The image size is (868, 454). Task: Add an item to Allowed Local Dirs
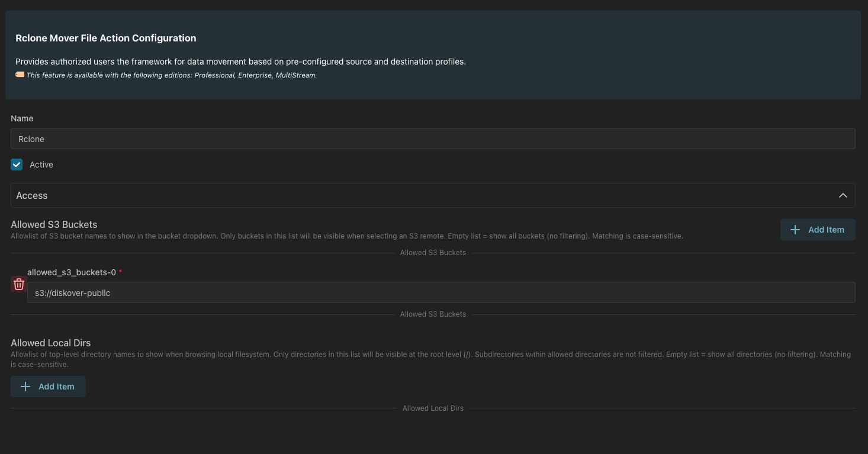click(x=48, y=387)
